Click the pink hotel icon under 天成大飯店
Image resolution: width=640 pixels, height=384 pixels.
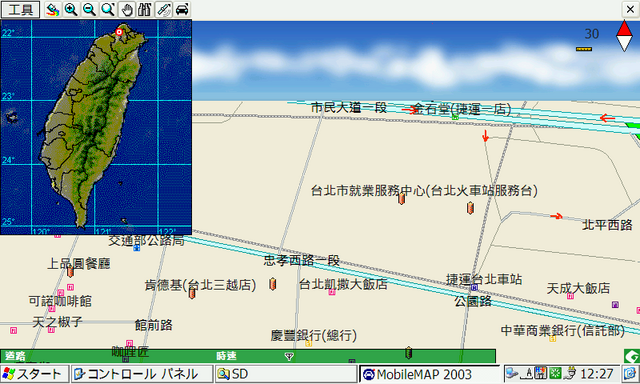pos(570,296)
